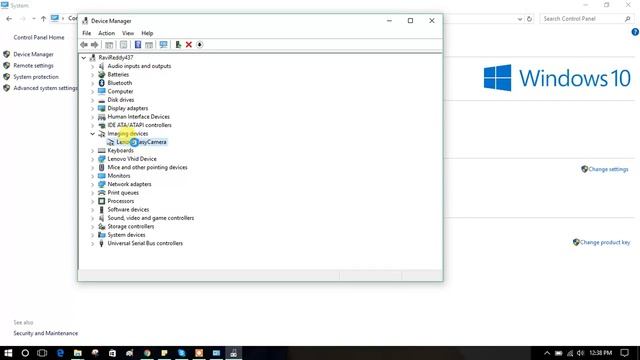
Task: Open System protection link
Action: (x=36, y=77)
